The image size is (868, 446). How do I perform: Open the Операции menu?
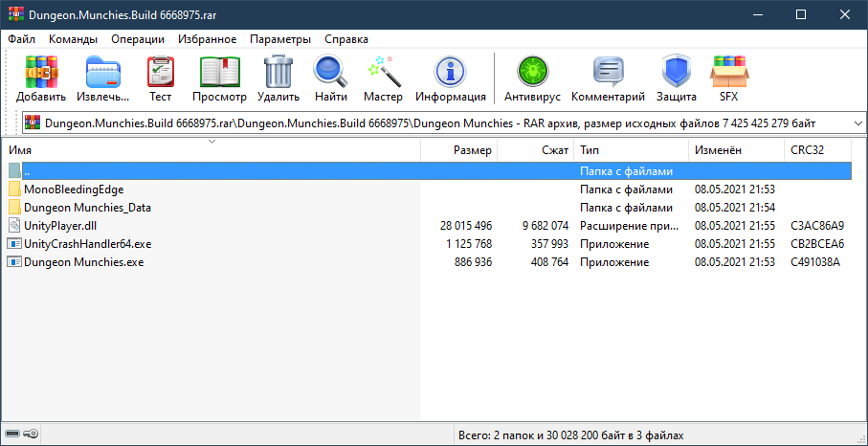138,39
